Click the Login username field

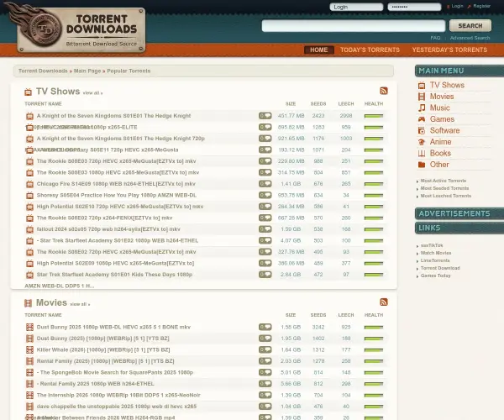coord(356,7)
